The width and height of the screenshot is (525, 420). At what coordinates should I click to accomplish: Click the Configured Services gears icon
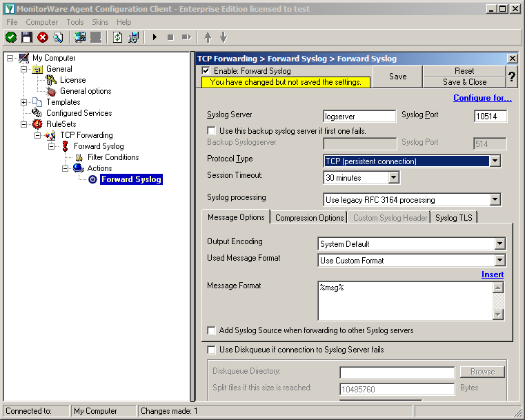pos(37,113)
